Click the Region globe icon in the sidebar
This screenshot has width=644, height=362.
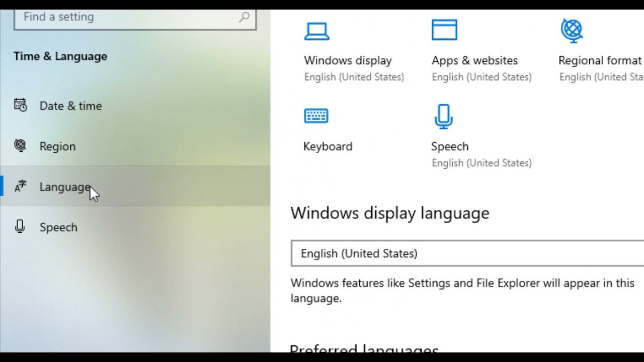[20, 146]
